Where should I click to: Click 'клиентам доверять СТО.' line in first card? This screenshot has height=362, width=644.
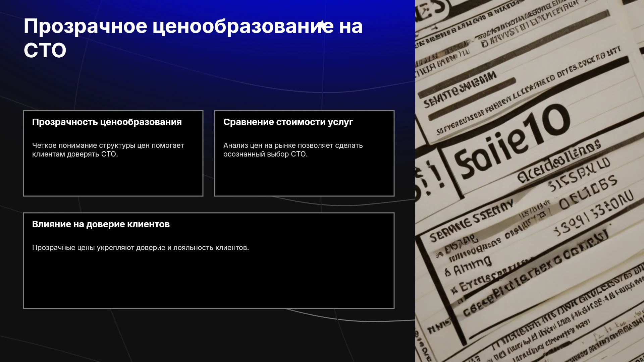point(75,154)
